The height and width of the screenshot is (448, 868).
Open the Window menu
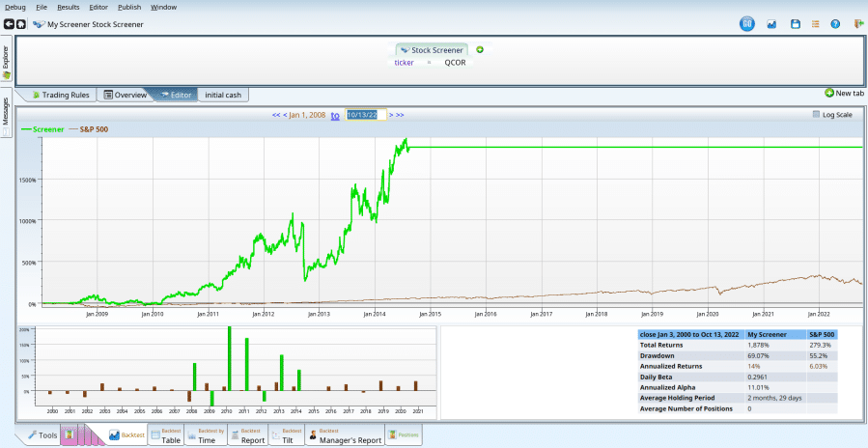(x=164, y=7)
